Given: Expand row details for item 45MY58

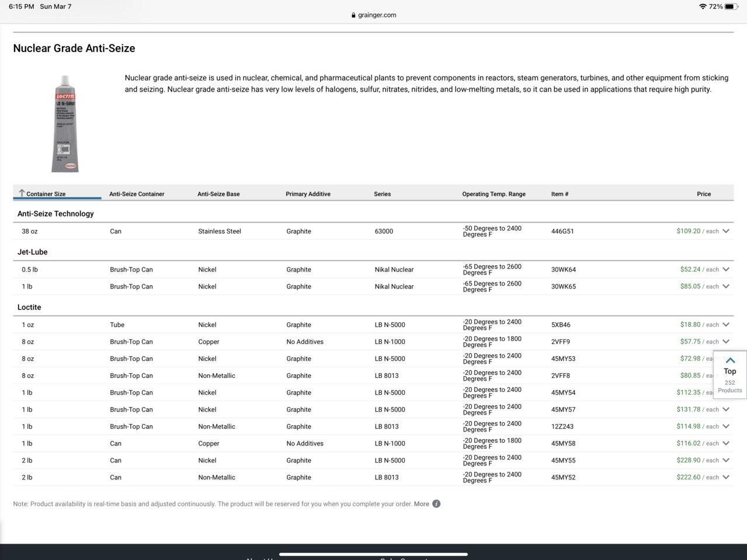Looking at the screenshot, I should click(x=726, y=443).
